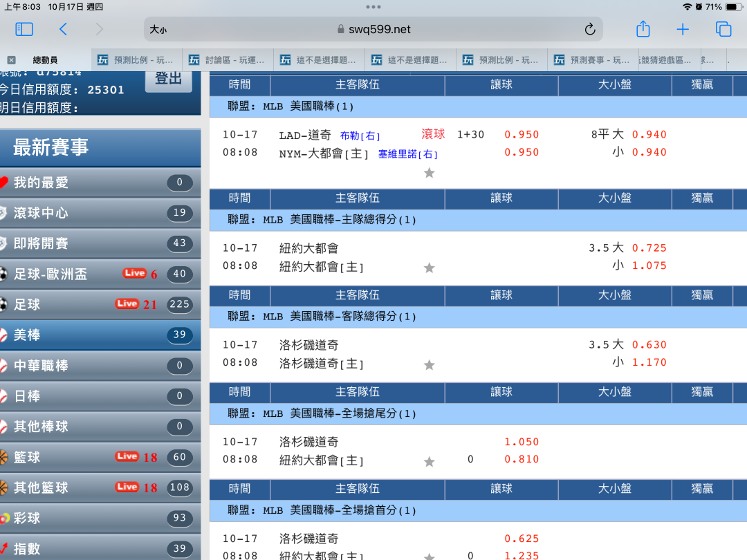The image size is (747, 560).
Task: Click the 登出 logout button
Action: coord(169,79)
